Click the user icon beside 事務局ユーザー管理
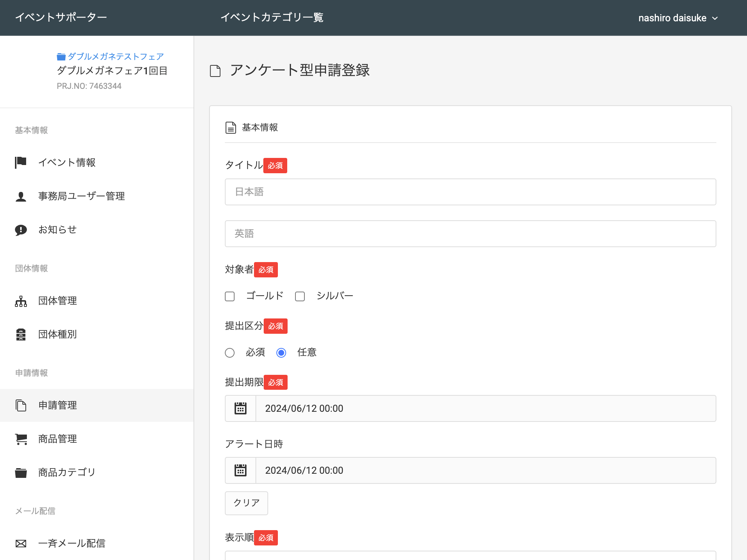 tap(21, 196)
